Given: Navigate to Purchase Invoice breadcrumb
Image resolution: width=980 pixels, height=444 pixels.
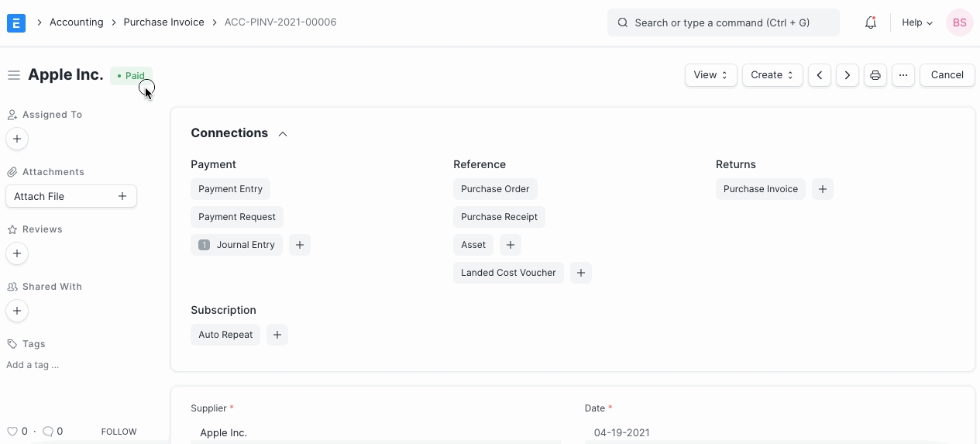Looking at the screenshot, I should tap(163, 22).
